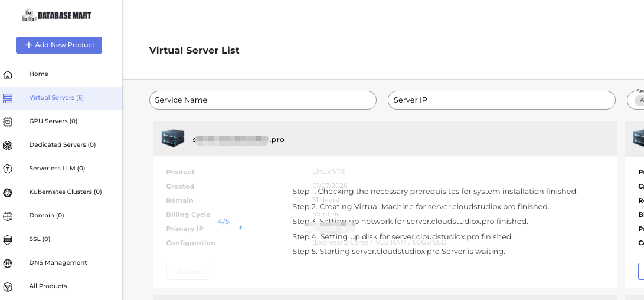Click the server icon of first card
Screen dimensions: 644x300
173,139
